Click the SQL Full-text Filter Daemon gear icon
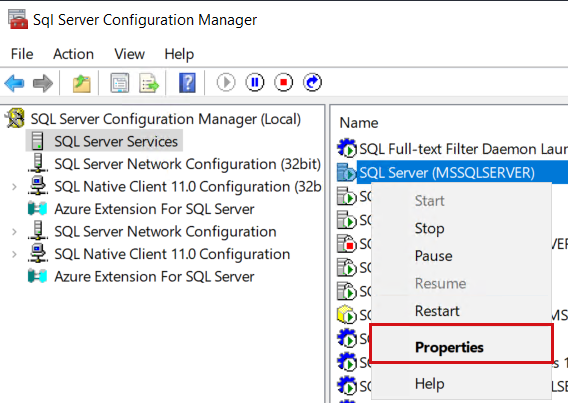Screen dimensions: 568x403 point(347,148)
